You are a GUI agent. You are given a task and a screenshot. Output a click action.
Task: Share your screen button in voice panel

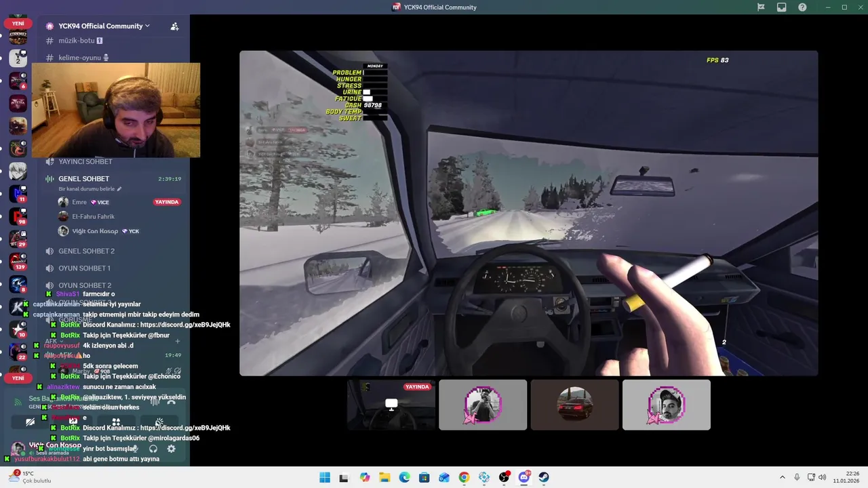(x=73, y=422)
